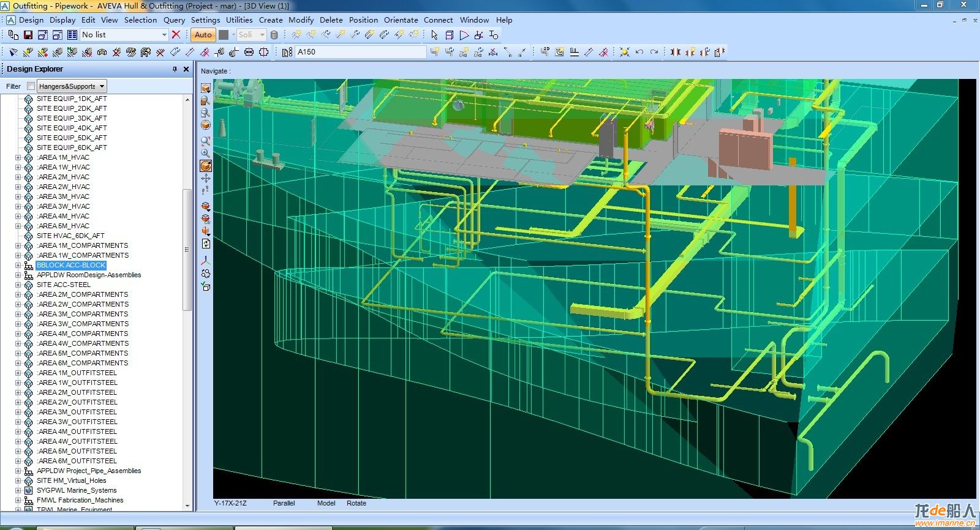
Task: Toggle the Auto button in top toolbar
Action: pos(203,35)
